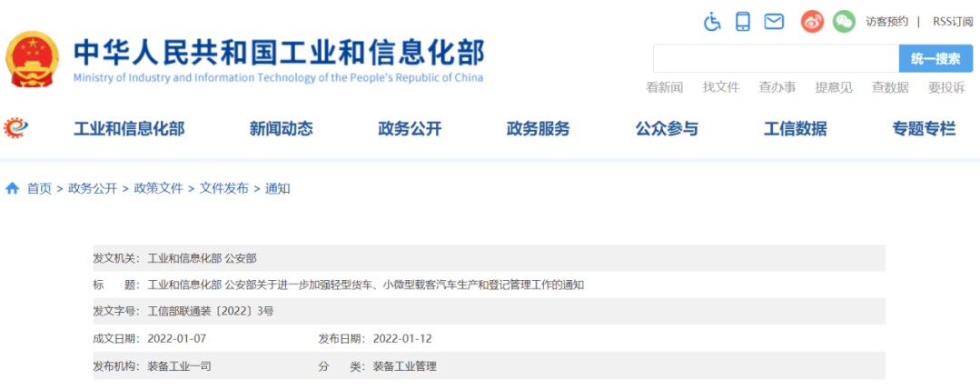Click the 统一搜索 button
This screenshot has width=980, height=390.
[935, 58]
